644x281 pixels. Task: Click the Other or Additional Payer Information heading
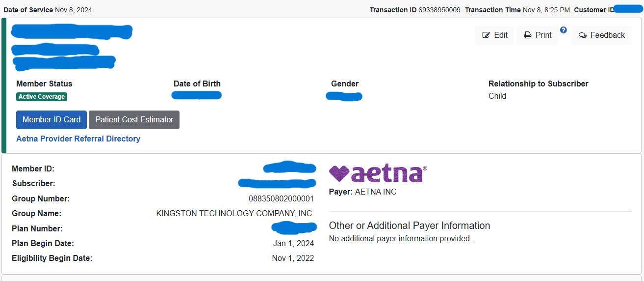(x=409, y=225)
